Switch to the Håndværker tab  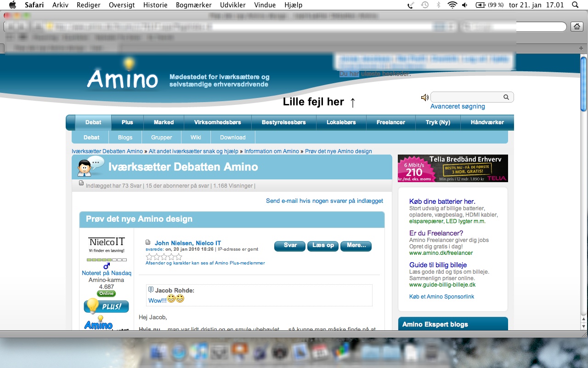[x=487, y=122]
